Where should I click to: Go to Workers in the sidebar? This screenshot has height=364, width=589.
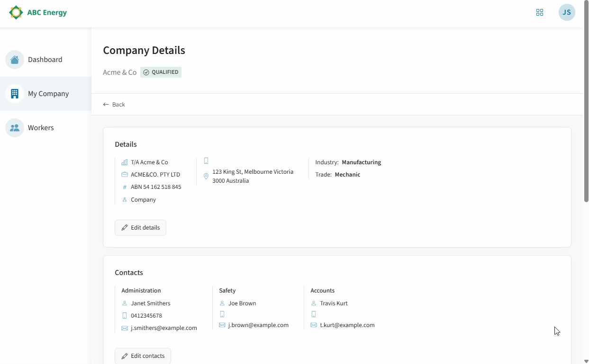tap(45, 128)
